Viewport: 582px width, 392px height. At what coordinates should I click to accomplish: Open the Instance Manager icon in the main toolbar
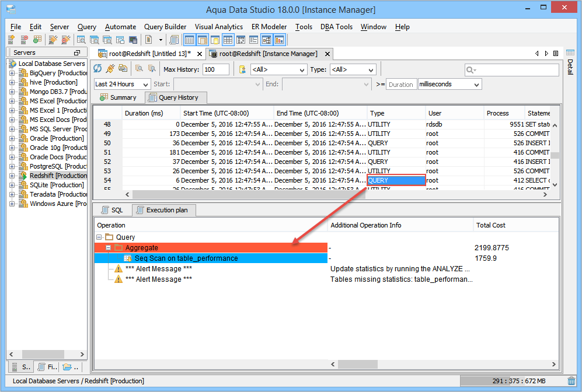[x=37, y=40]
